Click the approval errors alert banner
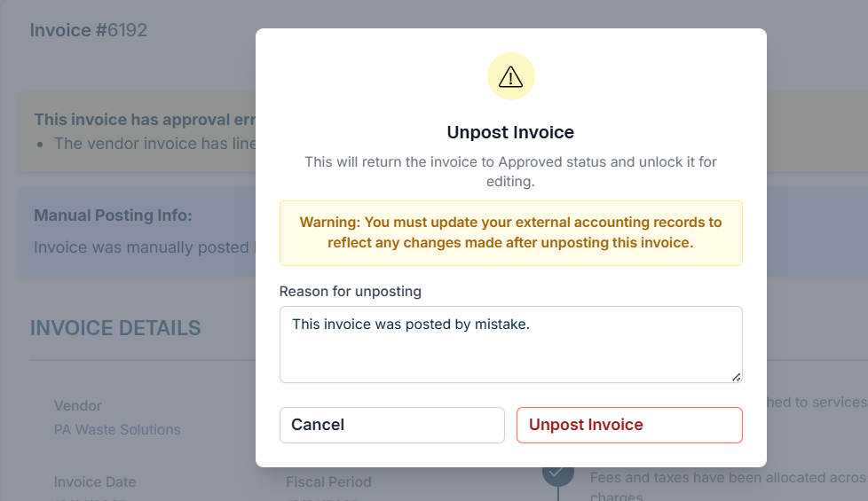 (x=138, y=131)
